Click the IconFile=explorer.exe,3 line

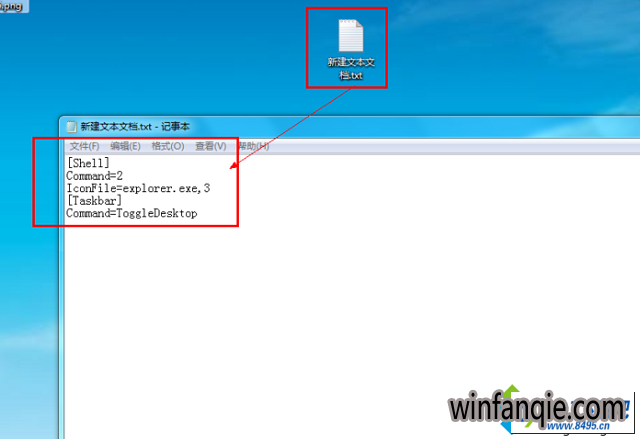click(x=138, y=188)
